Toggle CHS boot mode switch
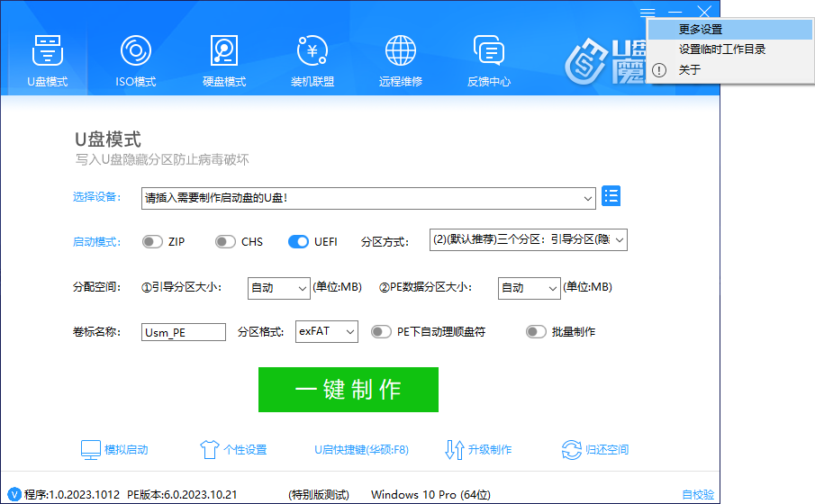The width and height of the screenshot is (815, 504). pyautogui.click(x=225, y=241)
